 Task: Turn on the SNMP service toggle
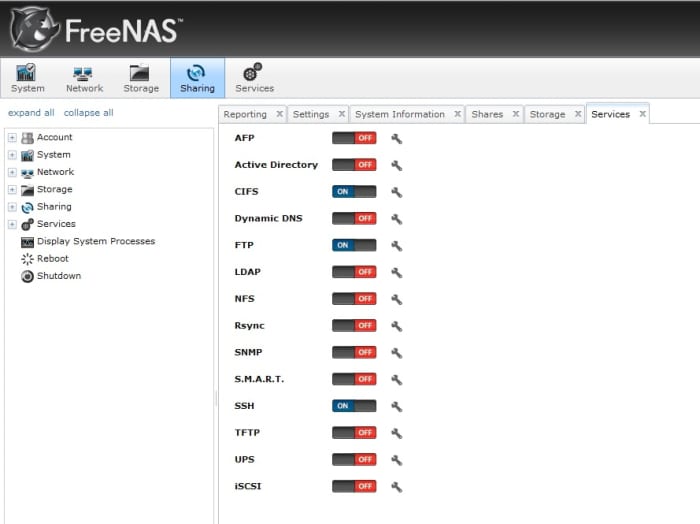pyautogui.click(x=354, y=352)
